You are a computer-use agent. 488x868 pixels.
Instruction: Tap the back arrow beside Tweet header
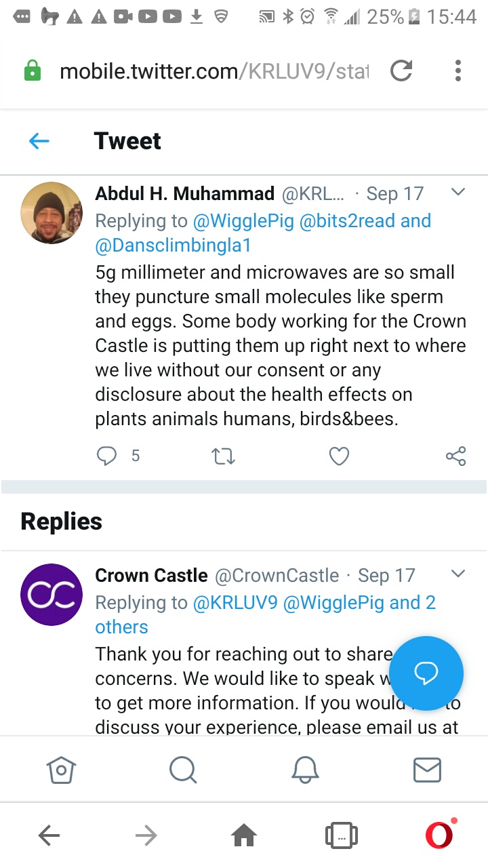[39, 141]
